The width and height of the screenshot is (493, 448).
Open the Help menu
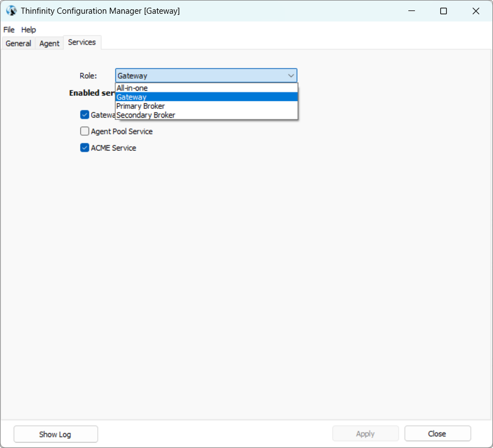pyautogui.click(x=29, y=30)
